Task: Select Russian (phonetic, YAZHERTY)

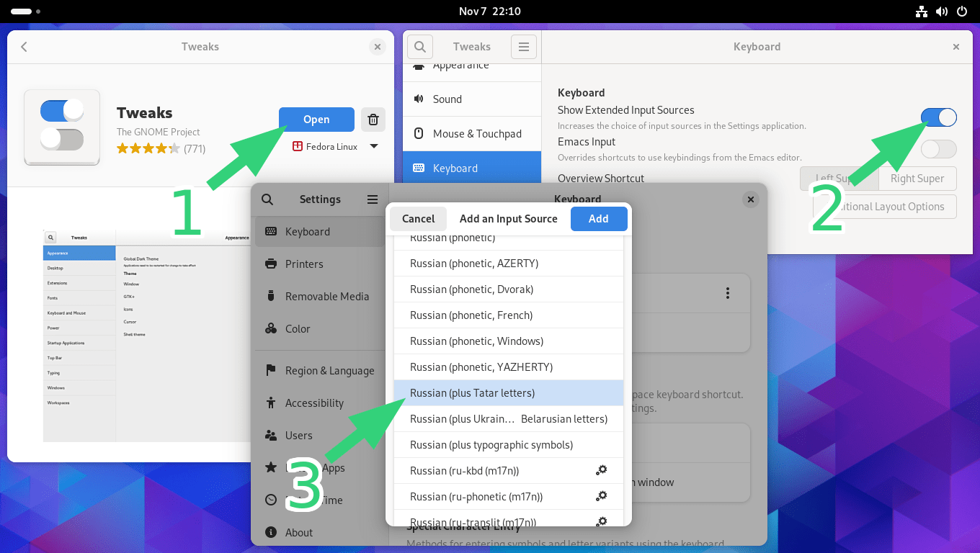Action: [509, 367]
